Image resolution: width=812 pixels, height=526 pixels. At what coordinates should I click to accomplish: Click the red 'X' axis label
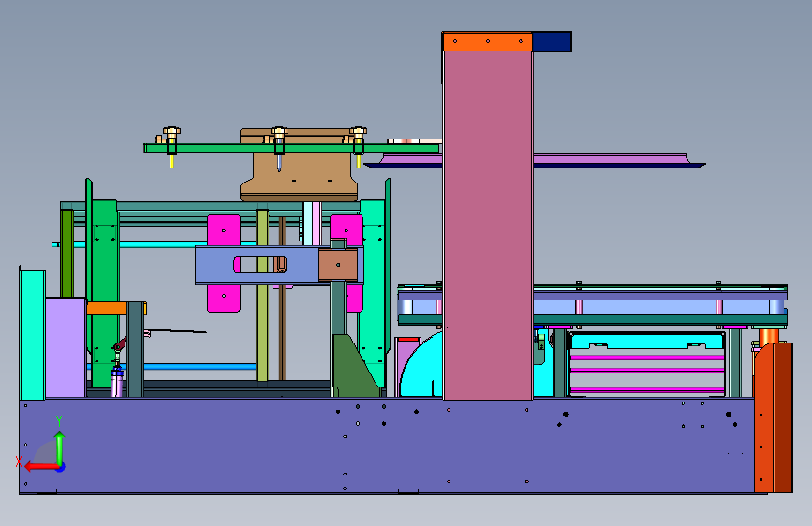point(19,461)
